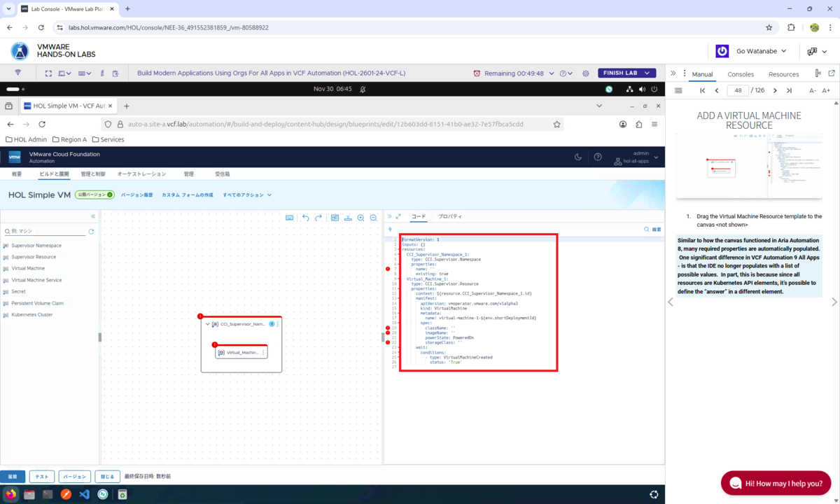The image size is (840, 504).
Task: Open the ビルドと展開 navigation tab
Action: coord(54,174)
